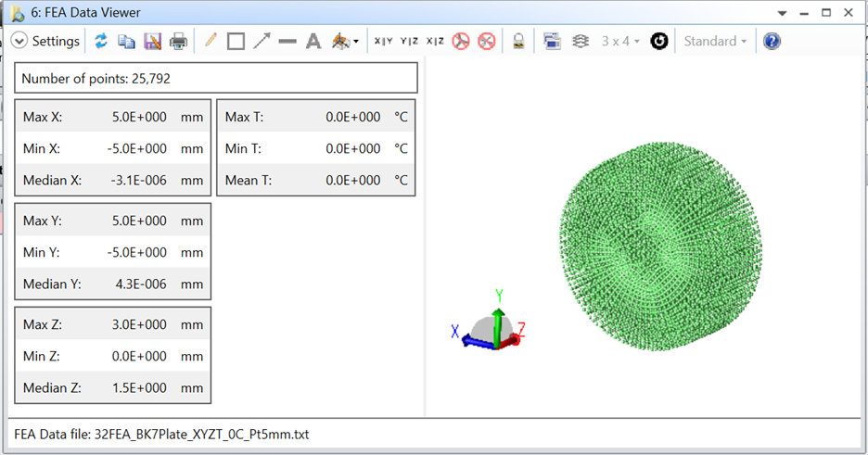
Task: Switch to X|Y view
Action: 383,41
